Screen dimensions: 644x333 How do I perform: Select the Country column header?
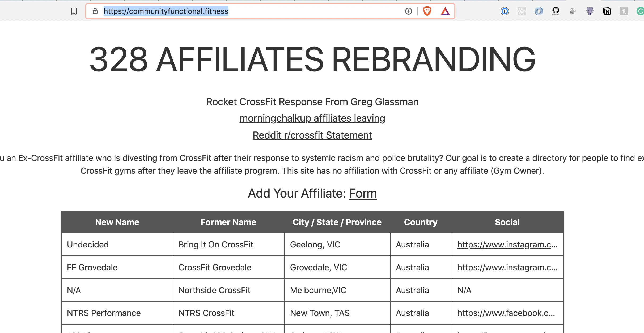coord(420,222)
